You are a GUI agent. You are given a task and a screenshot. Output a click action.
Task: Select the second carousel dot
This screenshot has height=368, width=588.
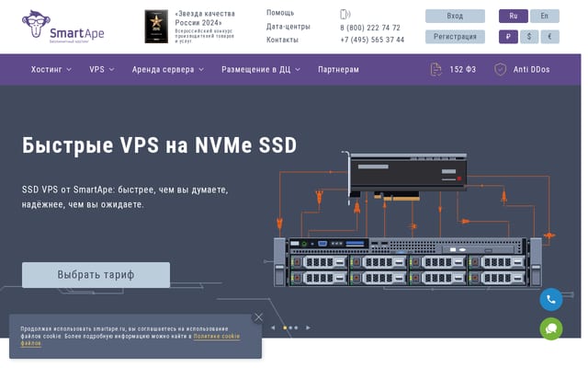[290, 328]
